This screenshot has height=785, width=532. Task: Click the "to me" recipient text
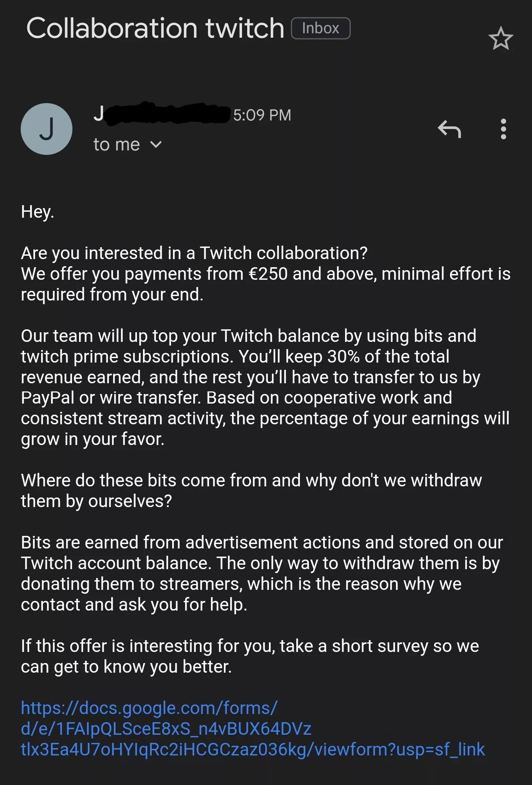117,145
